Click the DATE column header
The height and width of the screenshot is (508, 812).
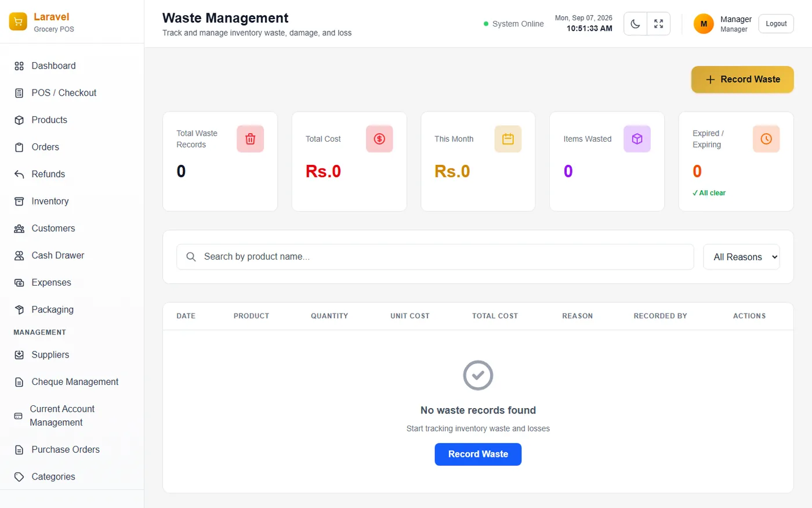click(x=186, y=316)
